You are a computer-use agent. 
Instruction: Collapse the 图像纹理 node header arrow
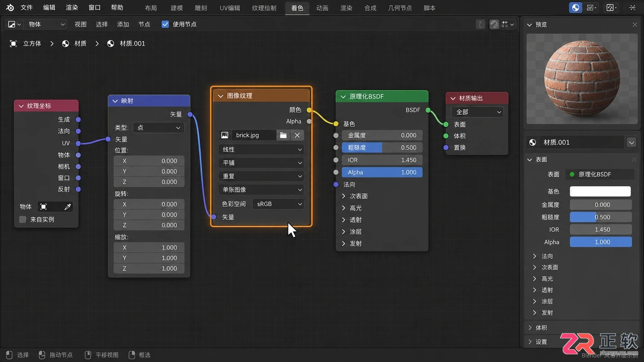tap(220, 96)
